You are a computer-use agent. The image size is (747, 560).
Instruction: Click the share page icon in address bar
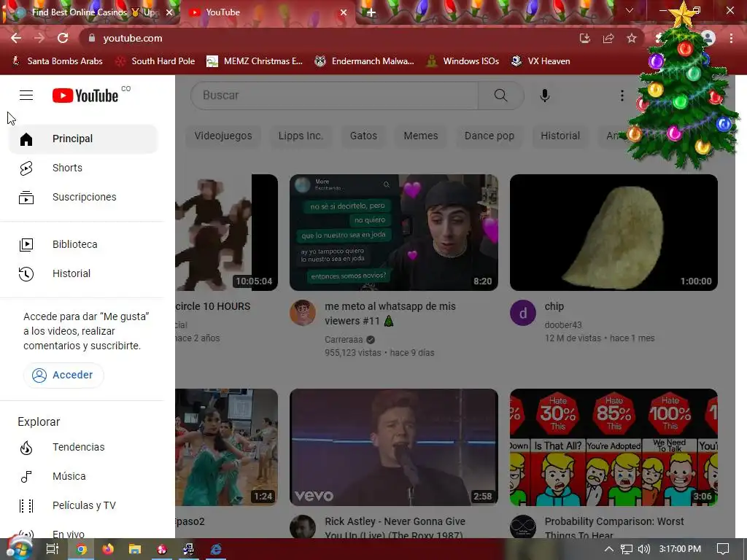(x=608, y=38)
